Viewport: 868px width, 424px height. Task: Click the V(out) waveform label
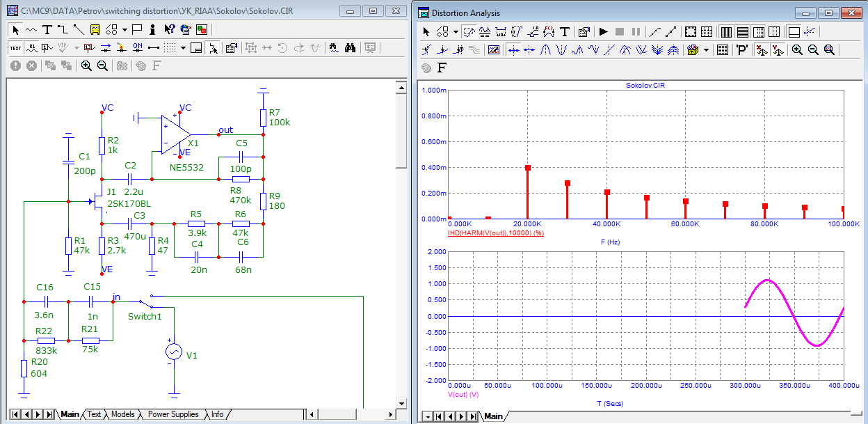tap(465, 394)
